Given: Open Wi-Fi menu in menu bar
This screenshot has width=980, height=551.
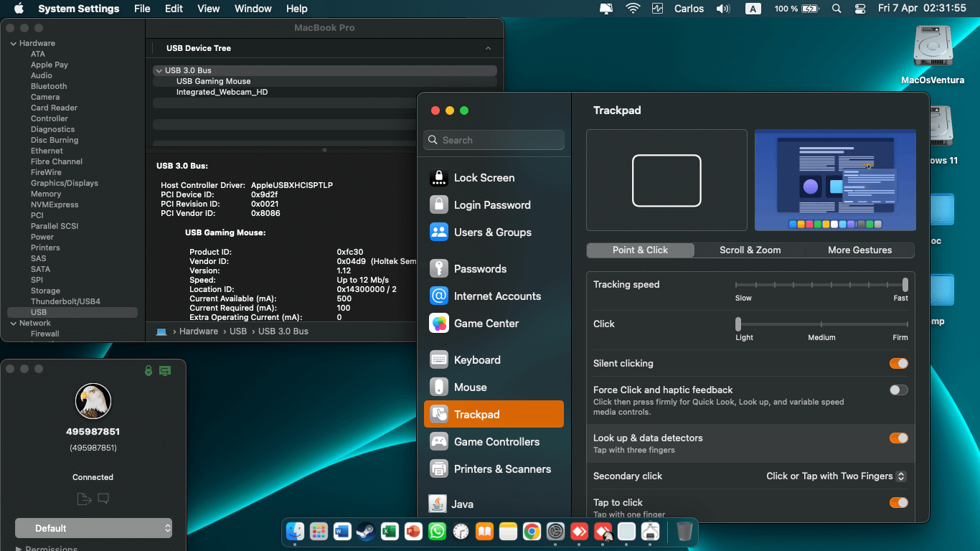Looking at the screenshot, I should (x=633, y=9).
